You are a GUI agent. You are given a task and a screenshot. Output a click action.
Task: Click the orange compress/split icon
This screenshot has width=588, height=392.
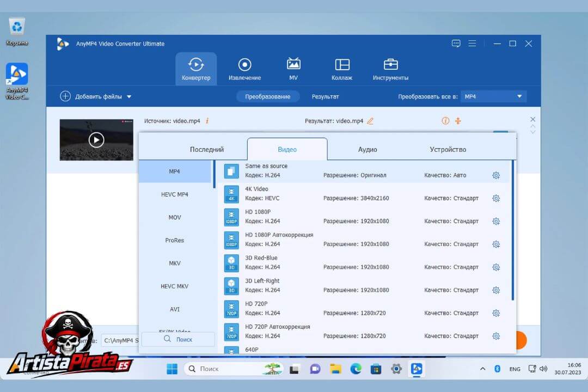(x=458, y=121)
